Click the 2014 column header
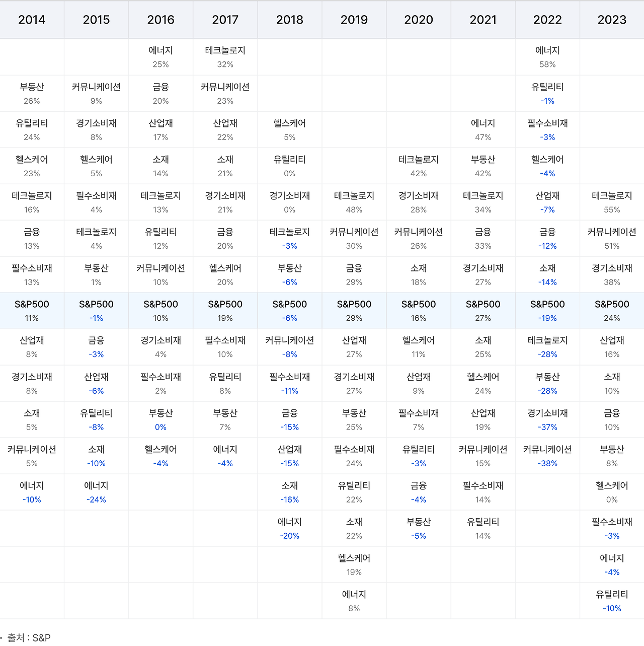This screenshot has width=644, height=646. (32, 20)
